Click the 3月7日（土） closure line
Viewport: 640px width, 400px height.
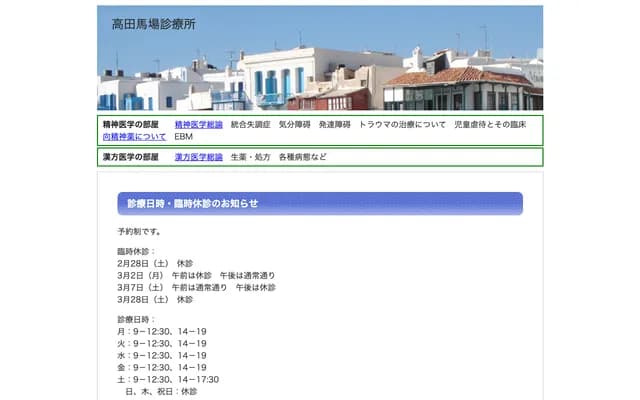click(196, 288)
